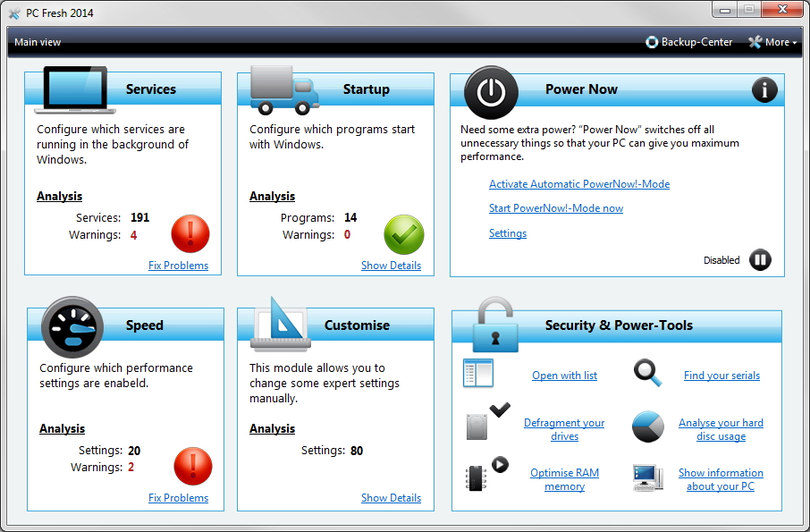Click the hard disc usage pie chart icon

tap(647, 427)
